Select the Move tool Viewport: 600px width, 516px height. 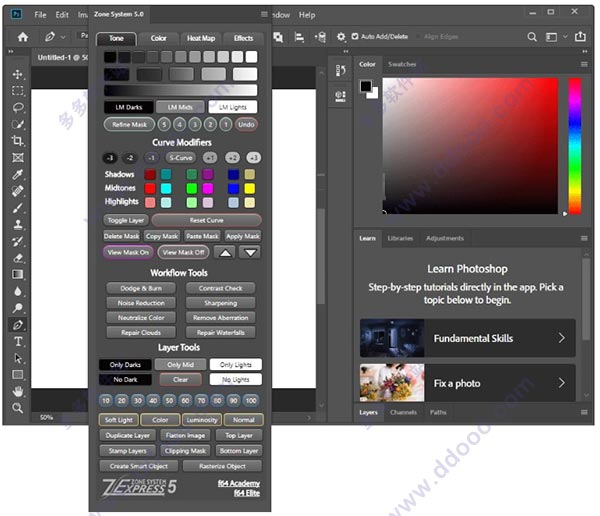click(x=18, y=74)
